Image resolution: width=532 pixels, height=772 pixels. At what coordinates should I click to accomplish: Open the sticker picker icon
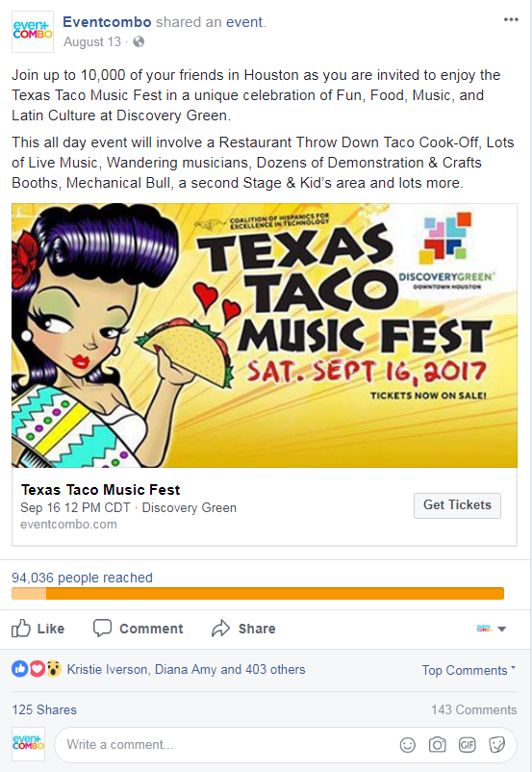pos(497,745)
